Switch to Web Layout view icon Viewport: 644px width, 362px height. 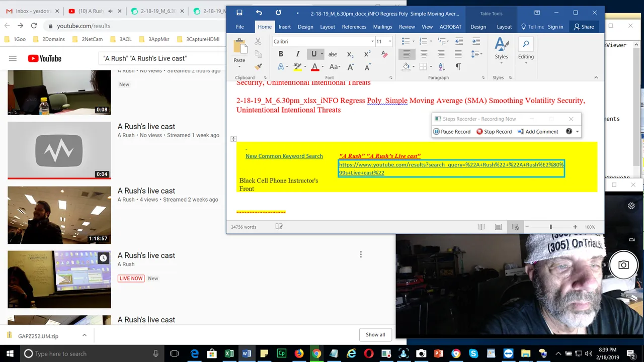[x=515, y=227]
